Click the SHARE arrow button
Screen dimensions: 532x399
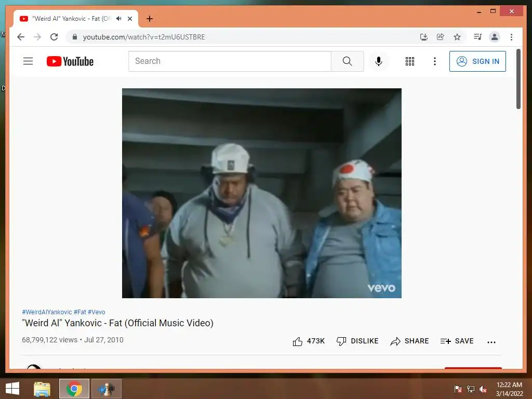click(x=409, y=341)
